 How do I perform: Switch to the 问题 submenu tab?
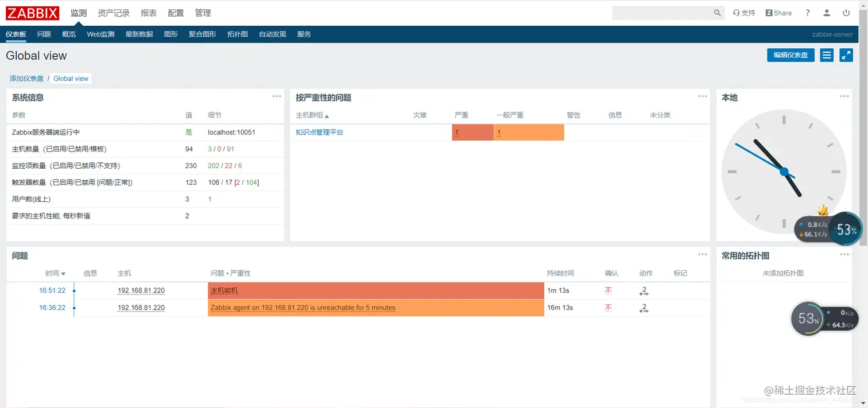44,34
